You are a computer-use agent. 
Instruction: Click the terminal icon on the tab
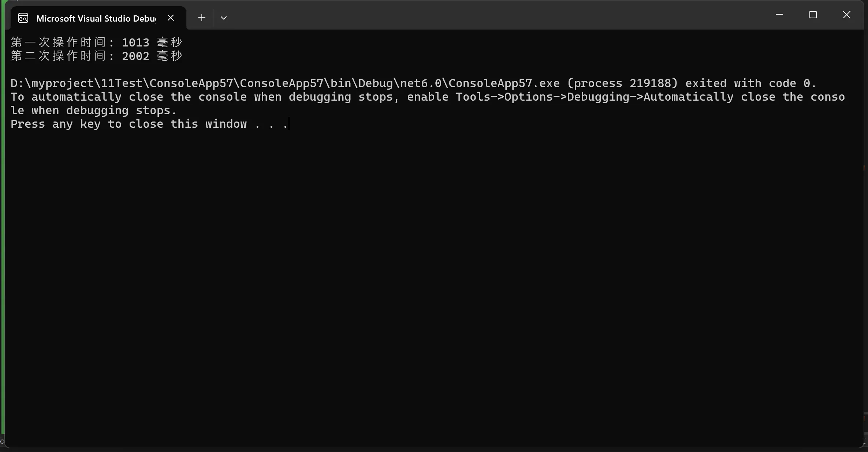click(23, 18)
